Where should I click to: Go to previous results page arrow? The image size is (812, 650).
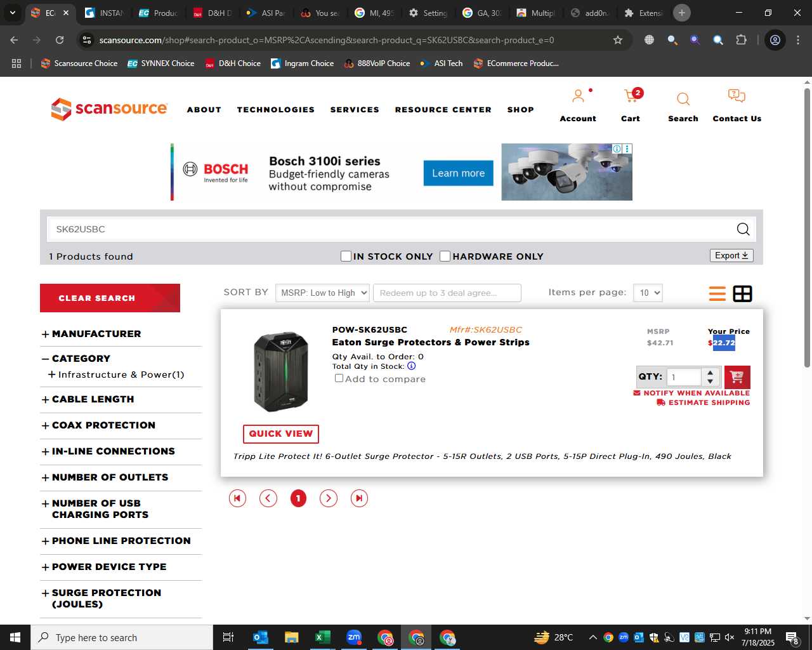point(268,498)
